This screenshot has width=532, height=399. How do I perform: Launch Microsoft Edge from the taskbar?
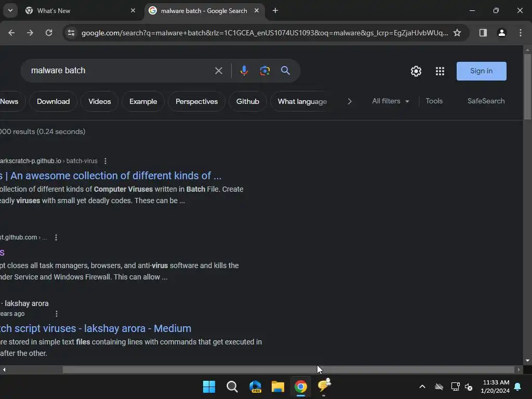point(255,387)
